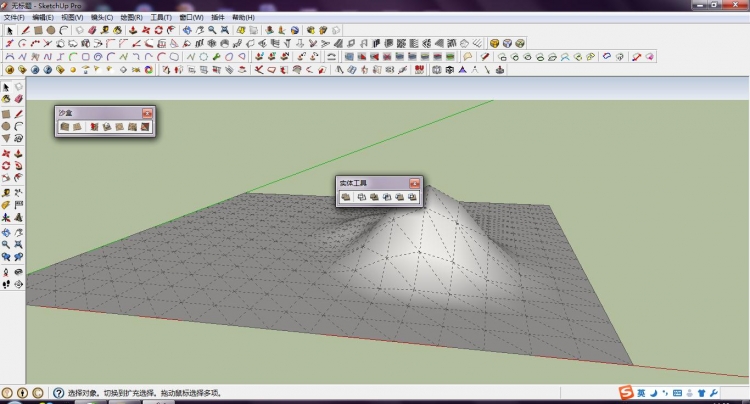Click Trim in solid tools panel
750x404 pixels.
point(399,197)
